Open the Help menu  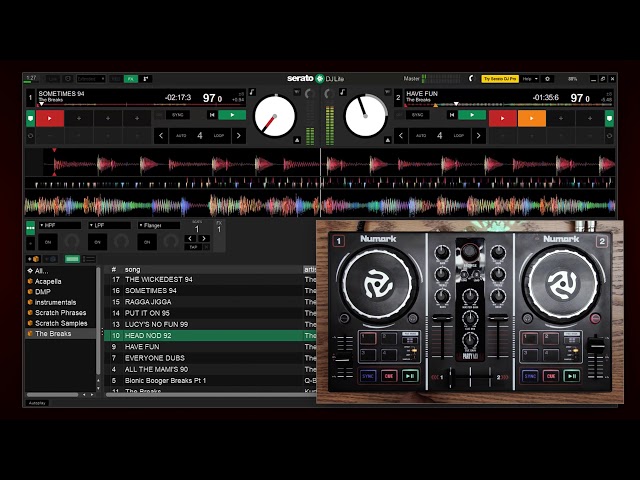(x=529, y=79)
